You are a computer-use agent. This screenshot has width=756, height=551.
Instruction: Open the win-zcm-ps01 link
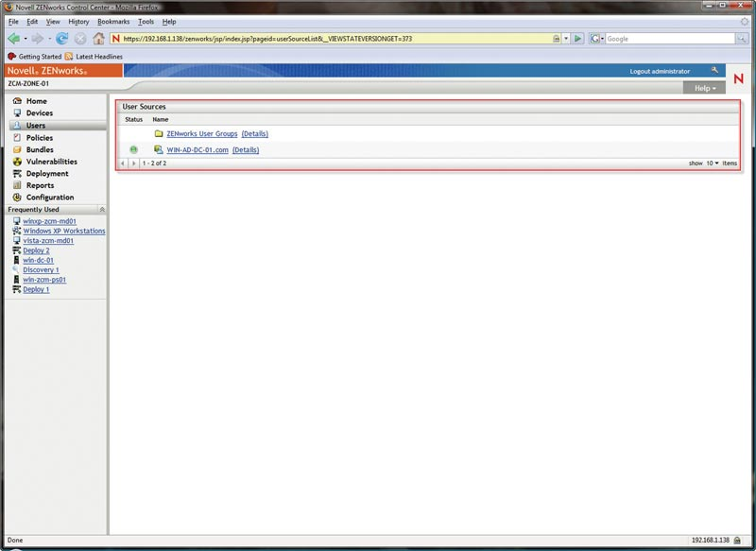point(44,280)
